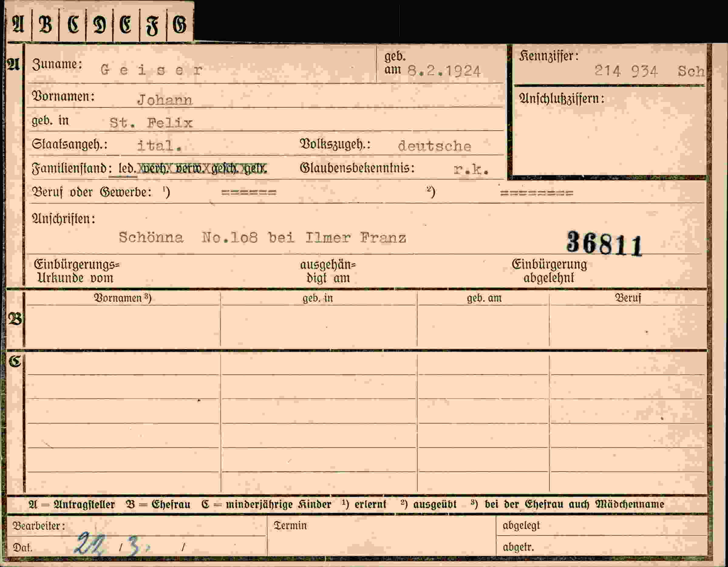Click the 'Vornamen:' field label
Screen dimensions: 728x567
63,97
